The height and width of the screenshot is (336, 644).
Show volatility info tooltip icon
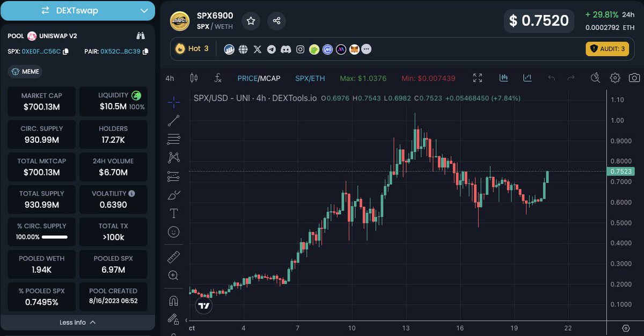pos(132,193)
